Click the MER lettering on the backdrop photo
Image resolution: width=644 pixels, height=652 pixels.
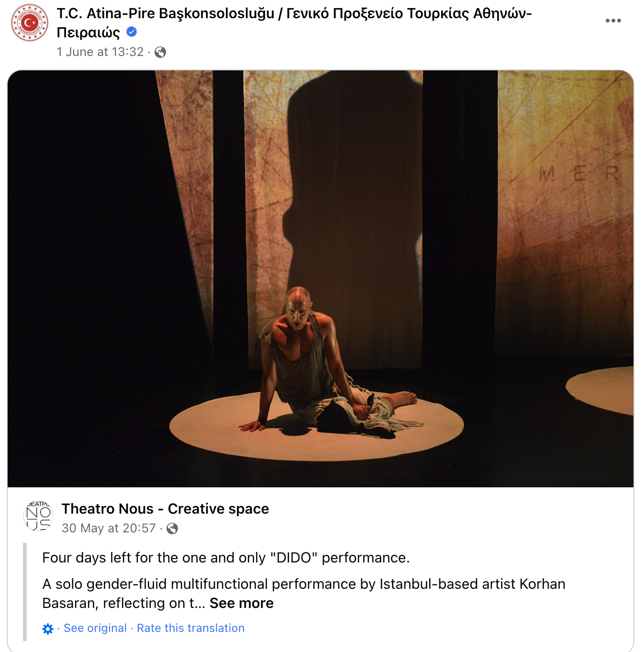579,174
